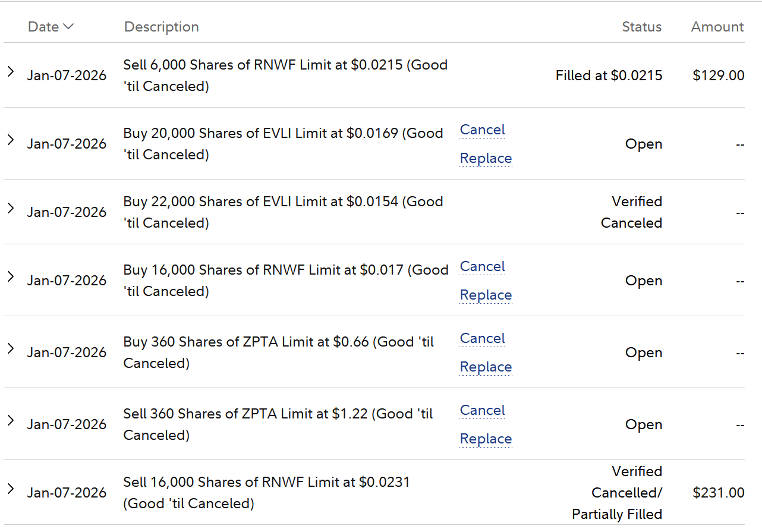Select the $129.00 amount of filled RNWF order
Image resolution: width=762 pixels, height=532 pixels.
[x=718, y=75]
